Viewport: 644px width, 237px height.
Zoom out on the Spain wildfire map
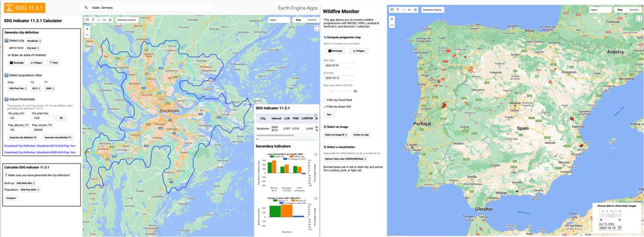[392, 25]
